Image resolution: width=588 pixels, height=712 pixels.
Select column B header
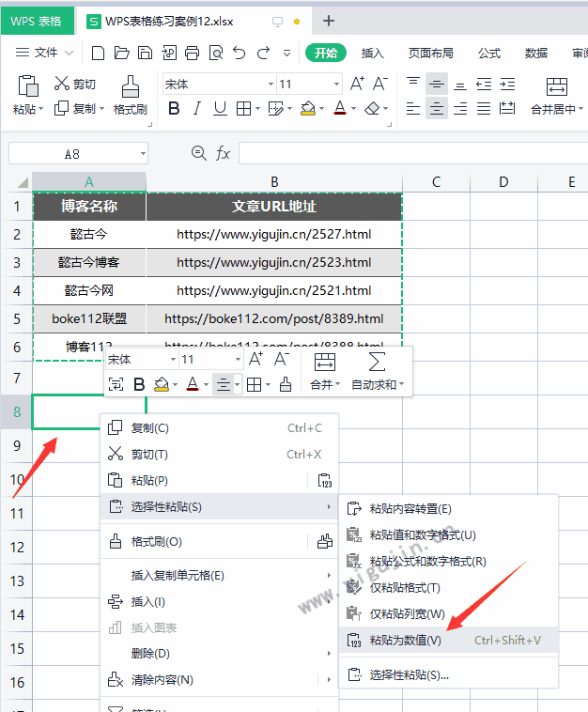point(274,182)
